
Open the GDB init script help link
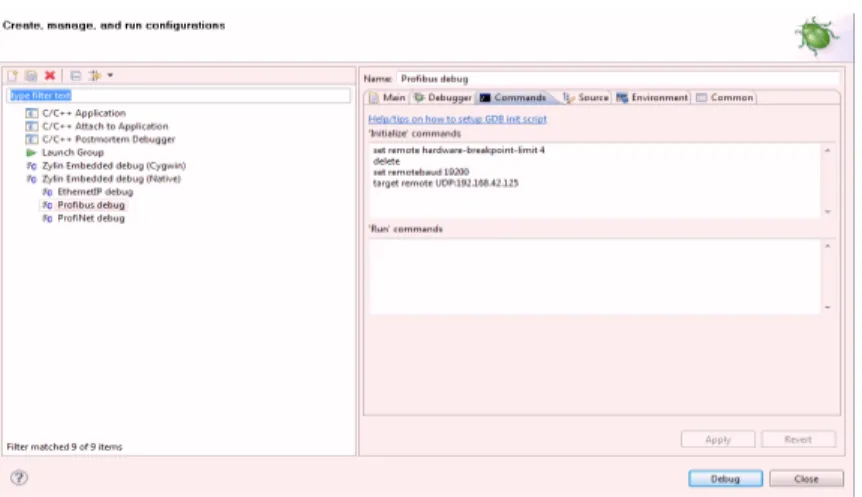tap(457, 119)
